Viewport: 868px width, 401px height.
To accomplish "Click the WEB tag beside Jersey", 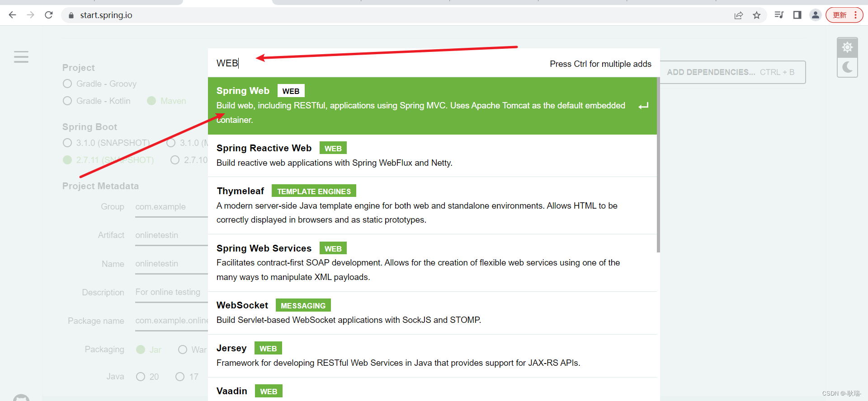I will click(x=268, y=348).
